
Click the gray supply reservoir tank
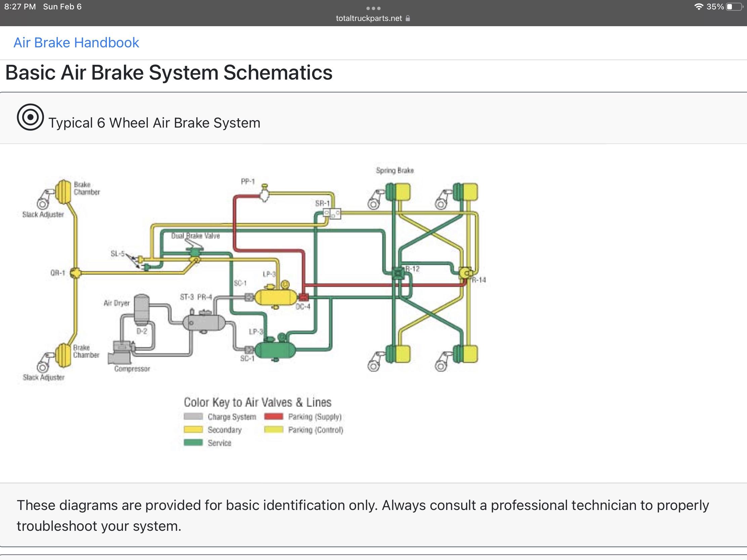(x=204, y=322)
